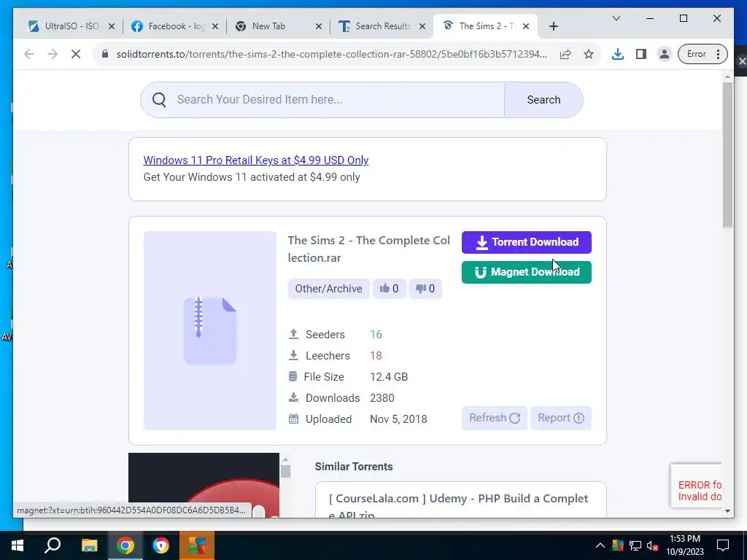
Task: Open Chrome three-dot menu
Action: coord(719,54)
